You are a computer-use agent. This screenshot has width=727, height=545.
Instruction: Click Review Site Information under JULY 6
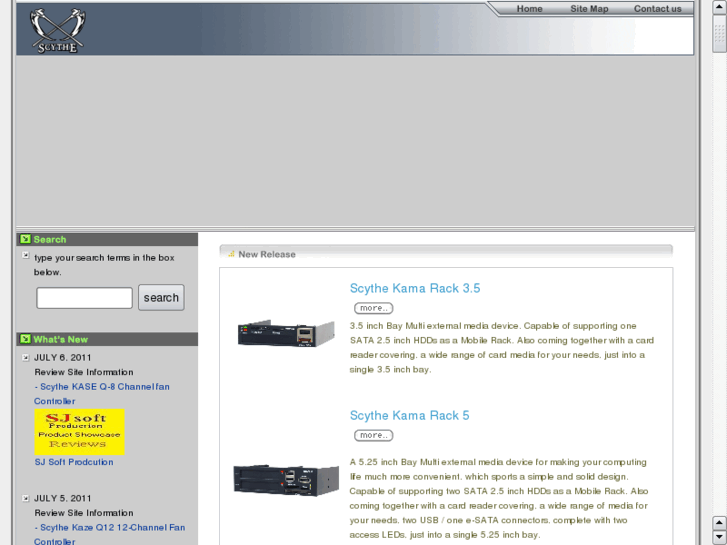point(84,372)
